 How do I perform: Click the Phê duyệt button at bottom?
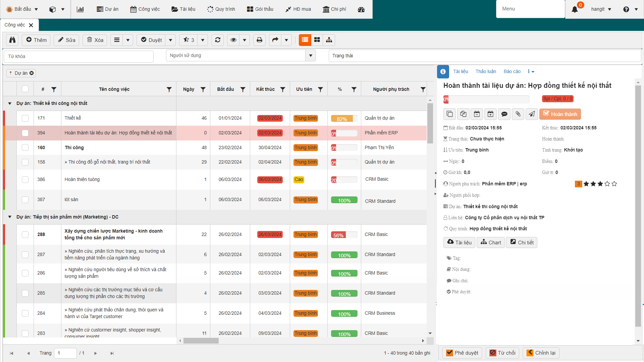[463, 353]
